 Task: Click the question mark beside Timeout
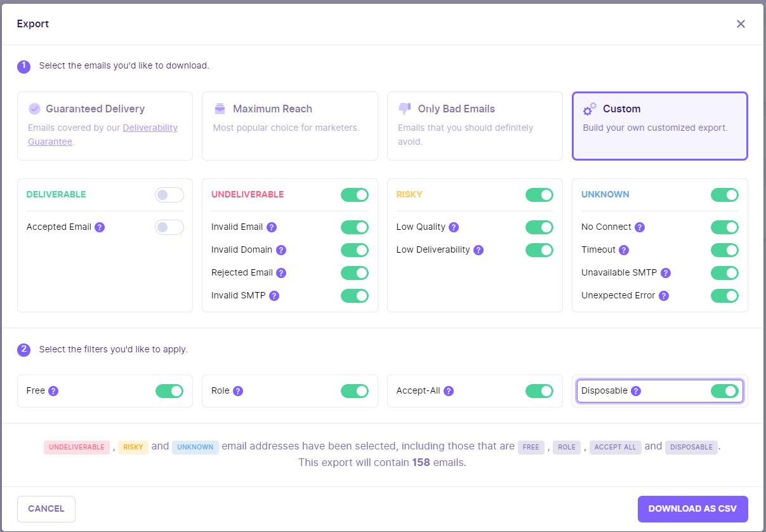pyautogui.click(x=624, y=250)
